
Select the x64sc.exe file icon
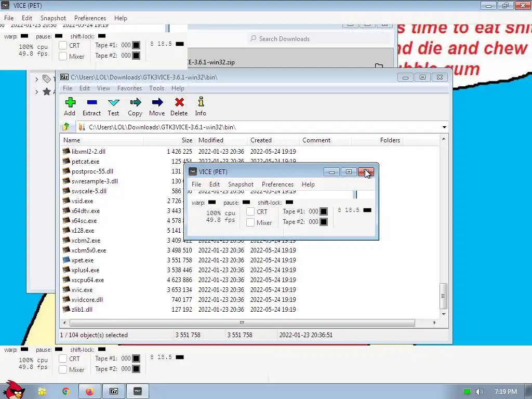66,220
